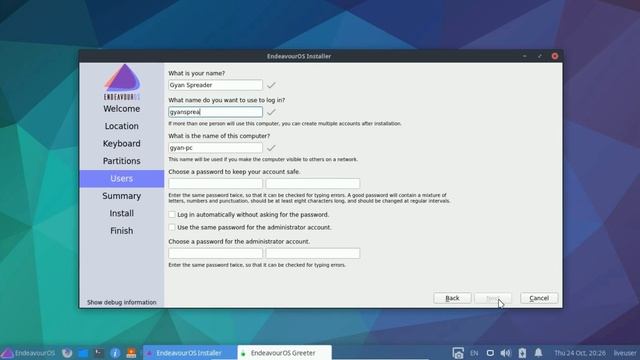Click the EN keyboard layout indicator

tap(474, 353)
